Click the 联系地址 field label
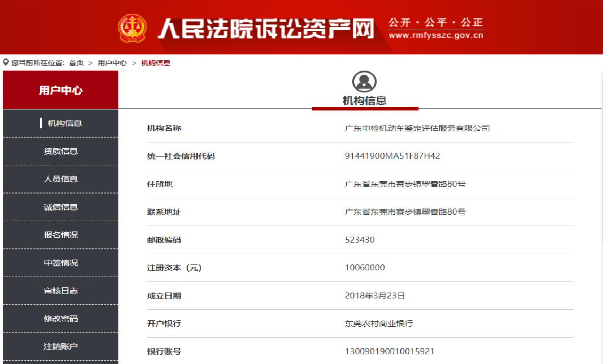Image resolution: width=603 pixels, height=364 pixels. (x=164, y=212)
